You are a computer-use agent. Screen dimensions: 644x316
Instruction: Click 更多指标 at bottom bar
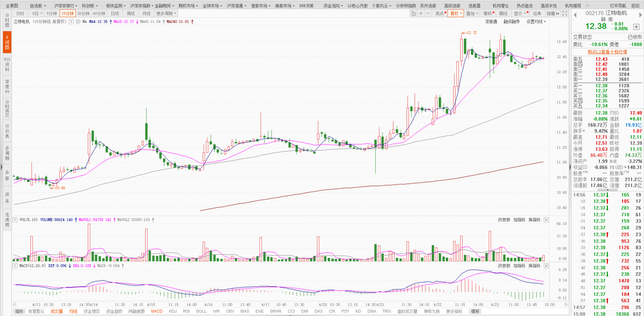pyautogui.click(x=453, y=312)
